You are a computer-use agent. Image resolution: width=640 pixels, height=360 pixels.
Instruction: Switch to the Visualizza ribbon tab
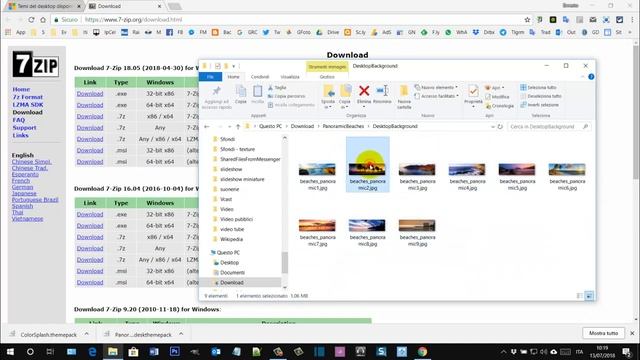point(290,77)
